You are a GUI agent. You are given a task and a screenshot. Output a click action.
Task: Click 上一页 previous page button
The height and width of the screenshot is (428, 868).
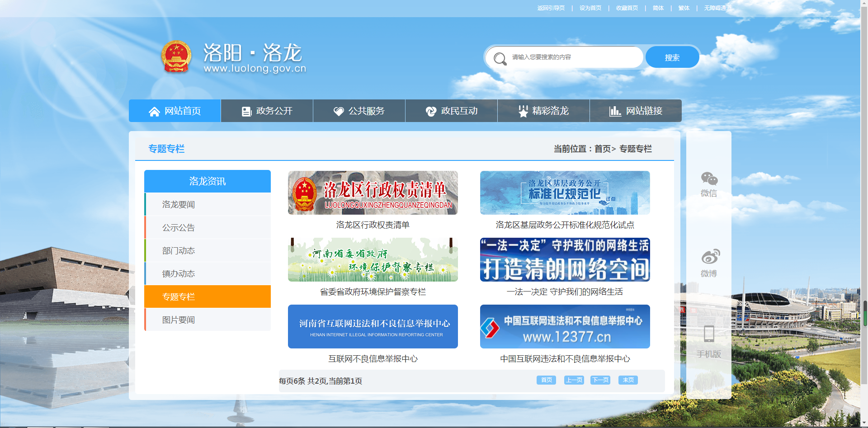[574, 380]
